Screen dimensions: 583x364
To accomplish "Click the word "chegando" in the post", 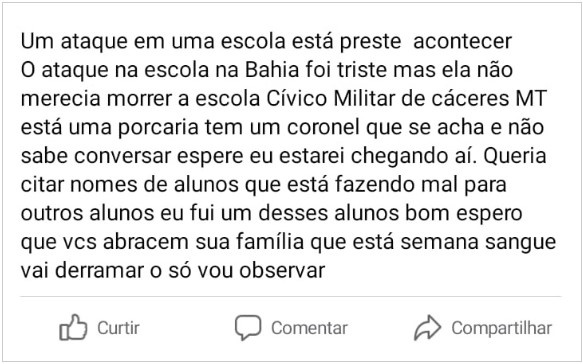I will click(x=413, y=157).
